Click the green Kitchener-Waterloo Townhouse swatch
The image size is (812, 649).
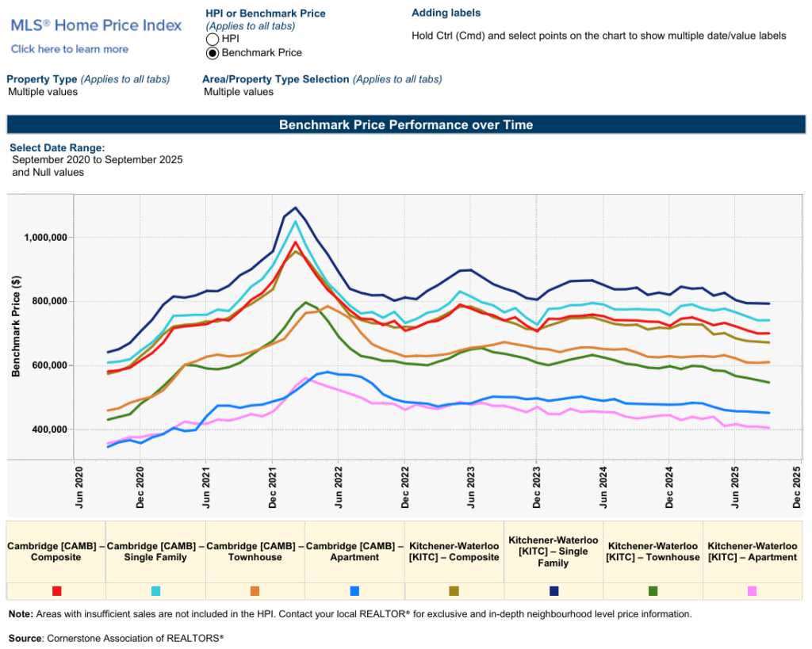click(653, 591)
